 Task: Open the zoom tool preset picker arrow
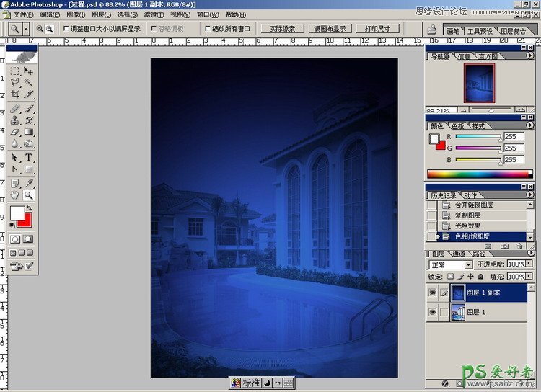tap(27, 29)
